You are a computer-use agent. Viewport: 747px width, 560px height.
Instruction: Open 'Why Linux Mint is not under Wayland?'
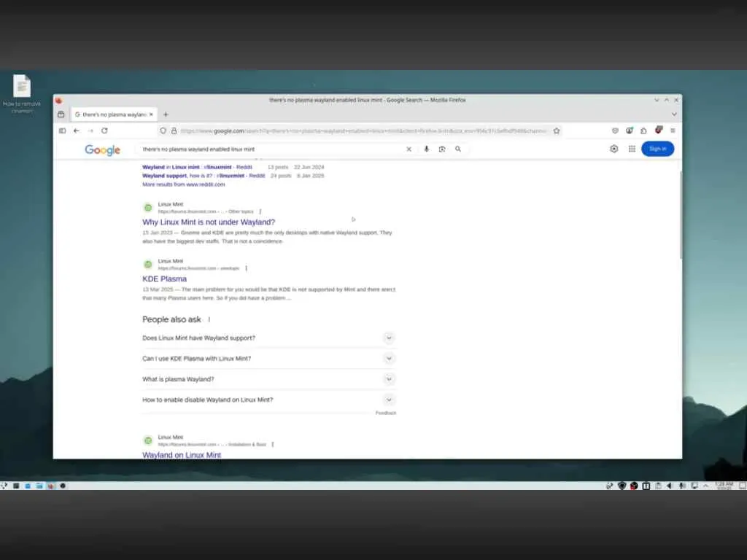[x=209, y=222]
